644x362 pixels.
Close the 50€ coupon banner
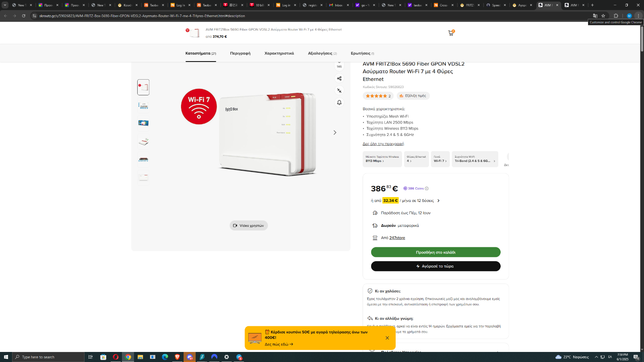click(387, 338)
